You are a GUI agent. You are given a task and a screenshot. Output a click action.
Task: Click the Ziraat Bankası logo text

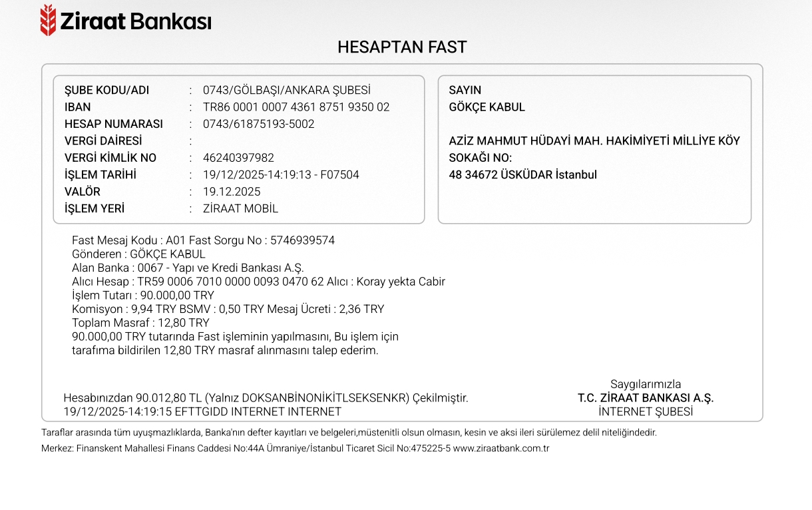(136, 21)
